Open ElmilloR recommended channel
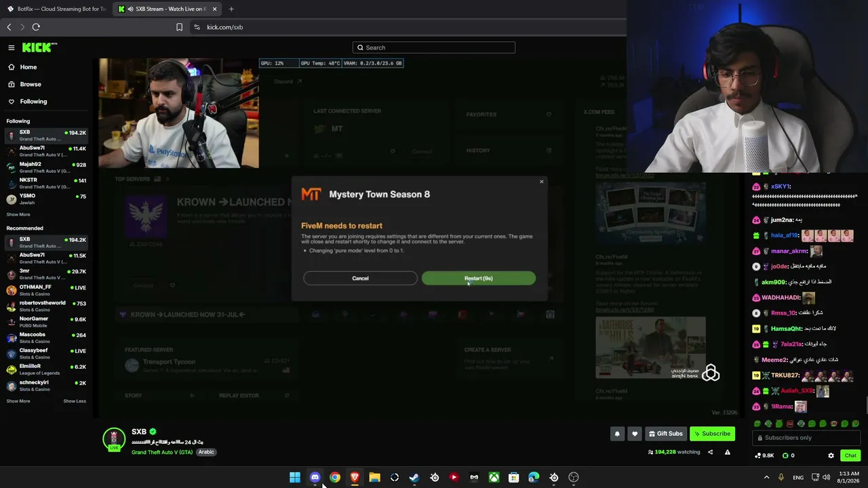 point(46,369)
